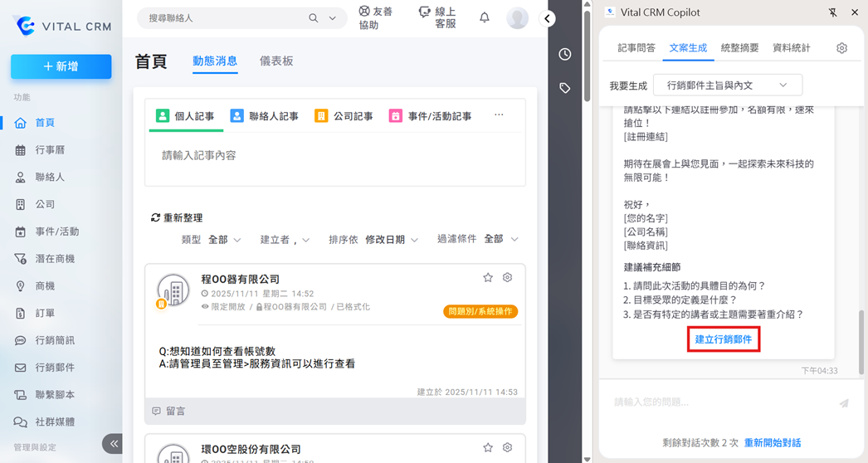Open the Copilot settings gear

click(841, 48)
